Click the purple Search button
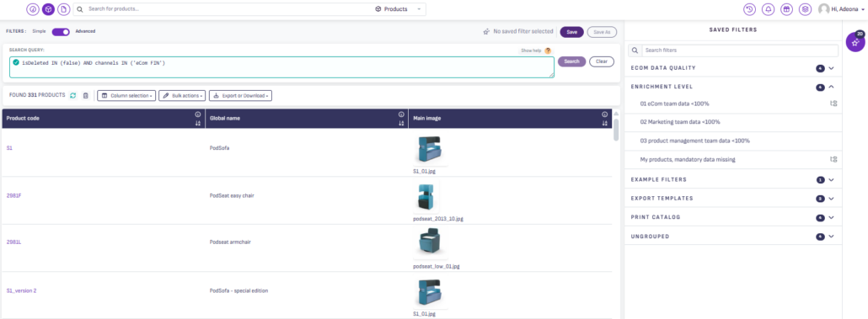Screen dimensions: 868x319 pos(571,61)
